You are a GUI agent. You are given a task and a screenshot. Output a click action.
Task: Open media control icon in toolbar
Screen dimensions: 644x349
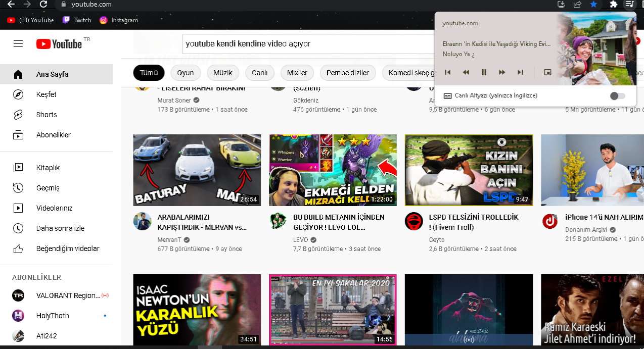point(629,4)
